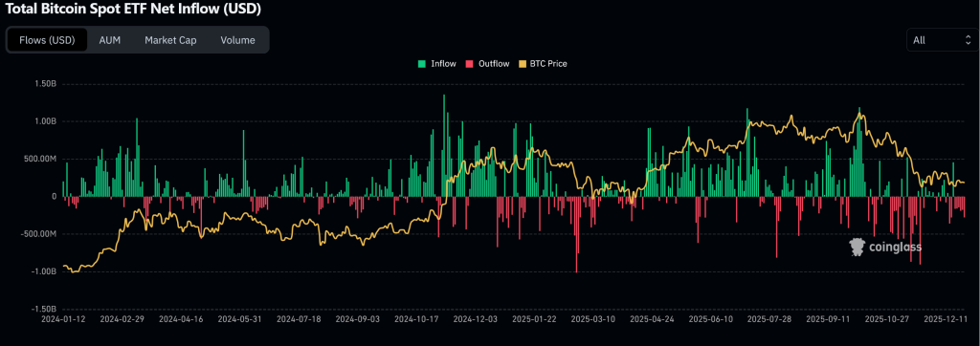The width and height of the screenshot is (980, 346).
Task: Click the 2024-05-31 date label
Action: [239, 318]
